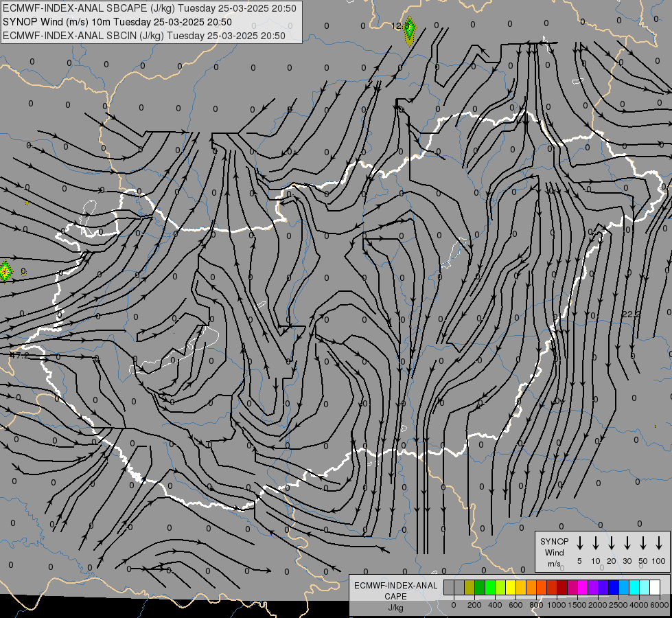
Task: Select the SBCIN title line
Action: click(144, 36)
